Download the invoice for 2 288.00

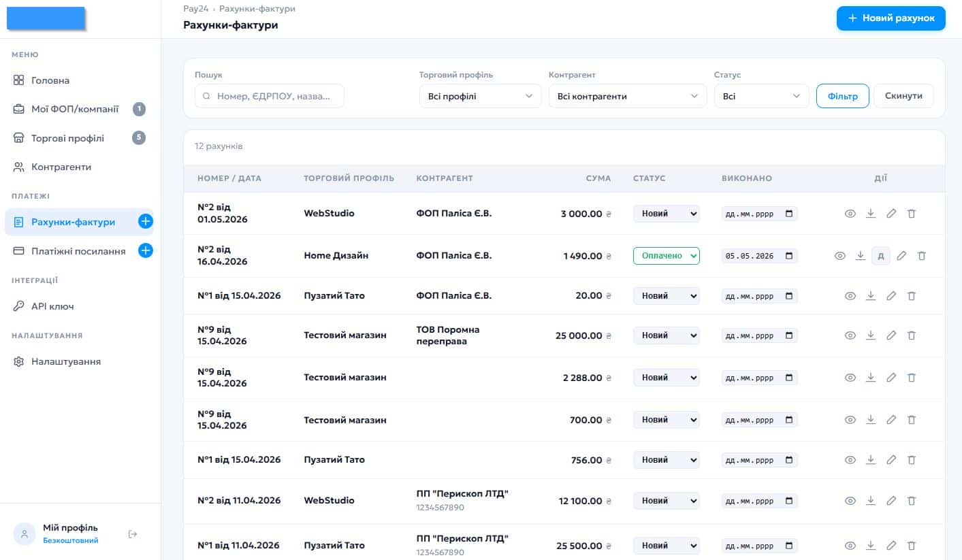871,378
